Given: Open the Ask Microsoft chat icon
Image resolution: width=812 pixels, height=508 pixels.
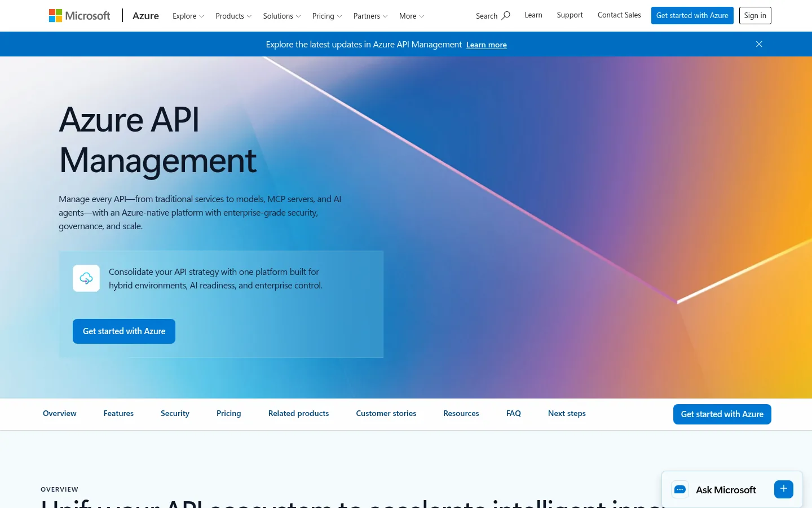Looking at the screenshot, I should click(x=680, y=489).
